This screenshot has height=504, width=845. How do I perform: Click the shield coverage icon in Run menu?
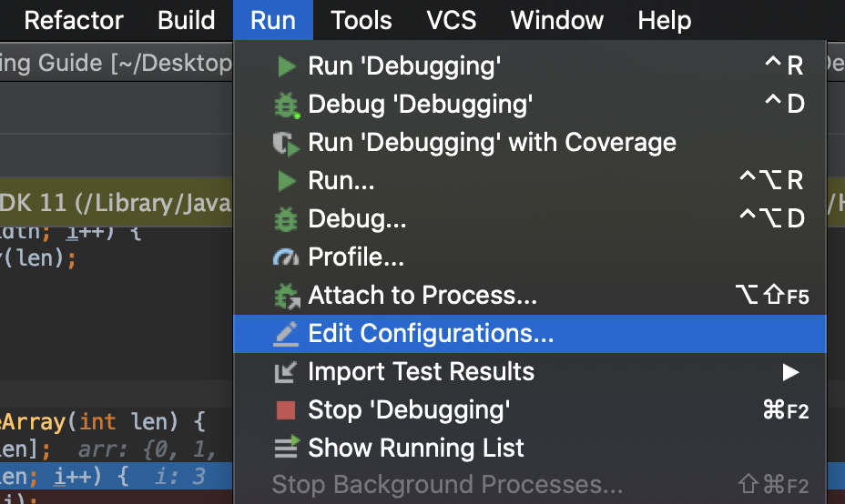286,143
